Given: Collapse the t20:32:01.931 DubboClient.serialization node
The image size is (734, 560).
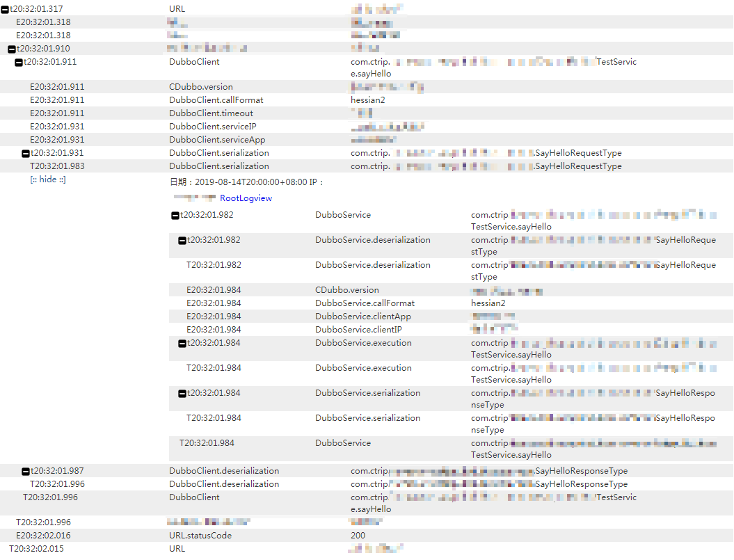Looking at the screenshot, I should point(26,154).
